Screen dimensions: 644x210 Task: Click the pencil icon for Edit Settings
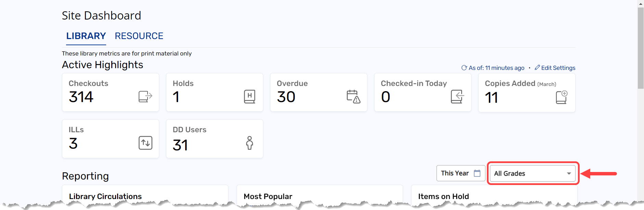(537, 67)
